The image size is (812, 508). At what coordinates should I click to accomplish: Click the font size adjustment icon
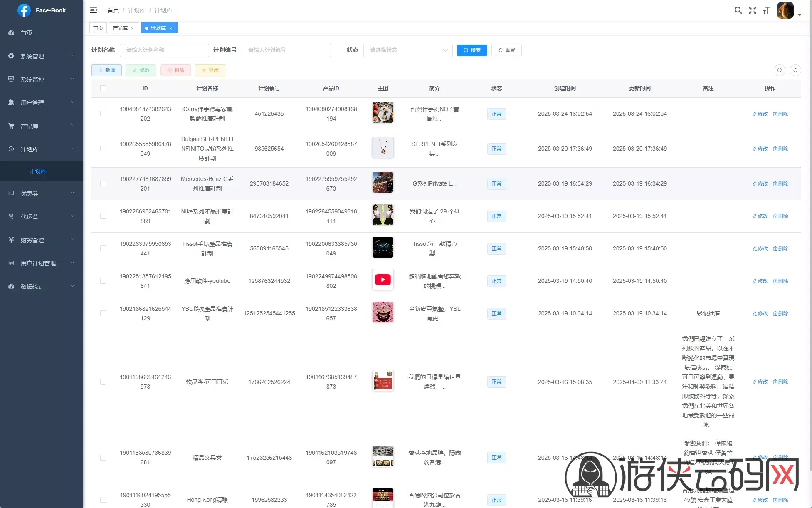coord(766,10)
